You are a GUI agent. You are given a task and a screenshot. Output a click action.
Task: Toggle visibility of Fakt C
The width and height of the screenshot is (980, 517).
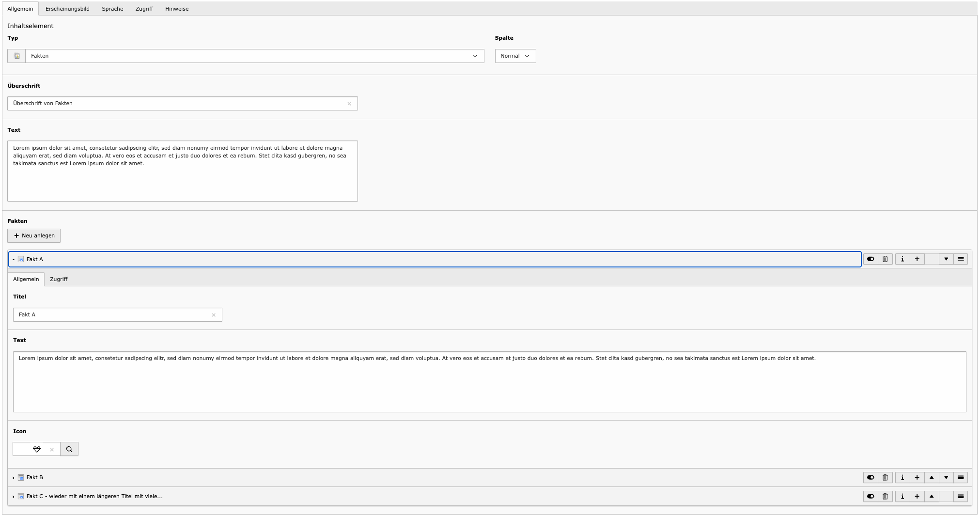[871, 497]
